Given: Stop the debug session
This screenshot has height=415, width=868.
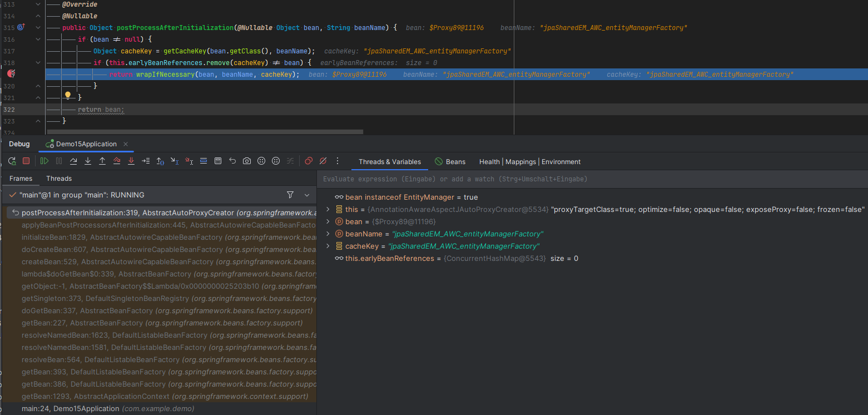Looking at the screenshot, I should click(x=26, y=161).
